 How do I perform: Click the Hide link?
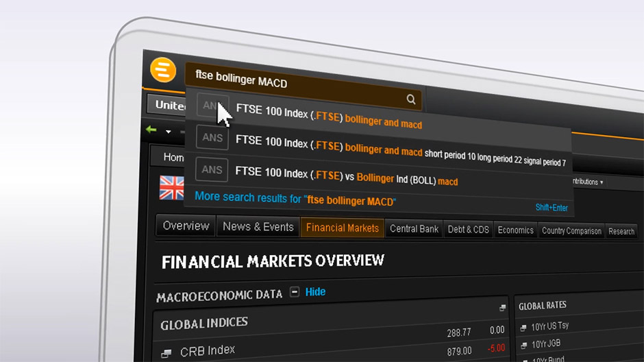[315, 292]
